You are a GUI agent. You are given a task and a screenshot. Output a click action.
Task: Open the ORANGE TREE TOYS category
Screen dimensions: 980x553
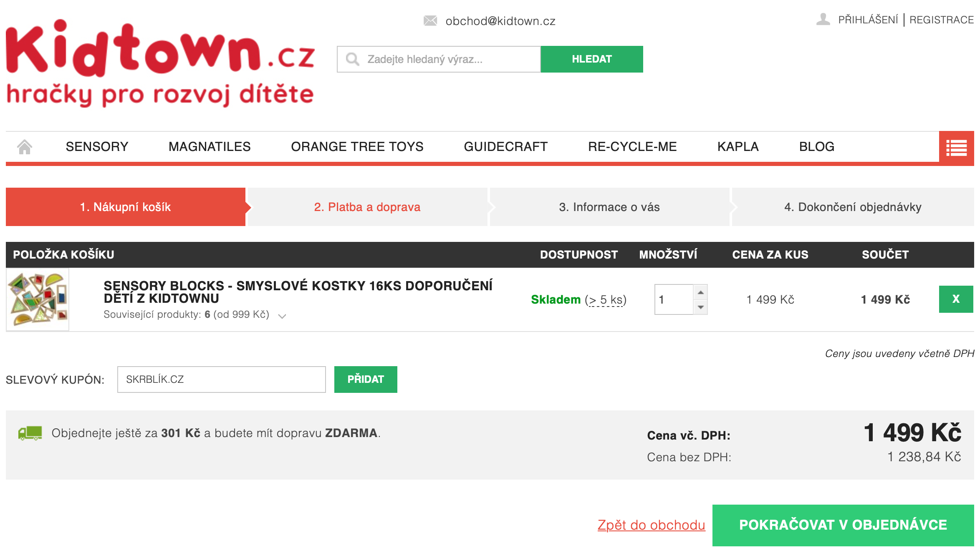(x=357, y=146)
